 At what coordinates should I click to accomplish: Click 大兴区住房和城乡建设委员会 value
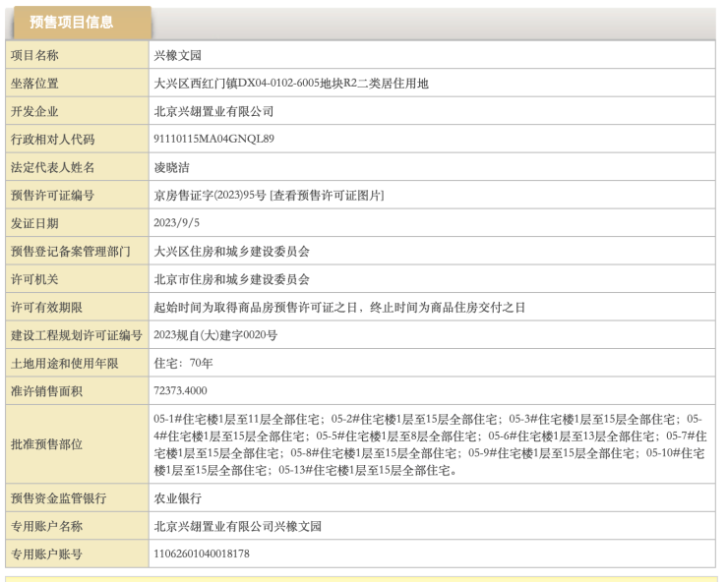tap(231, 252)
